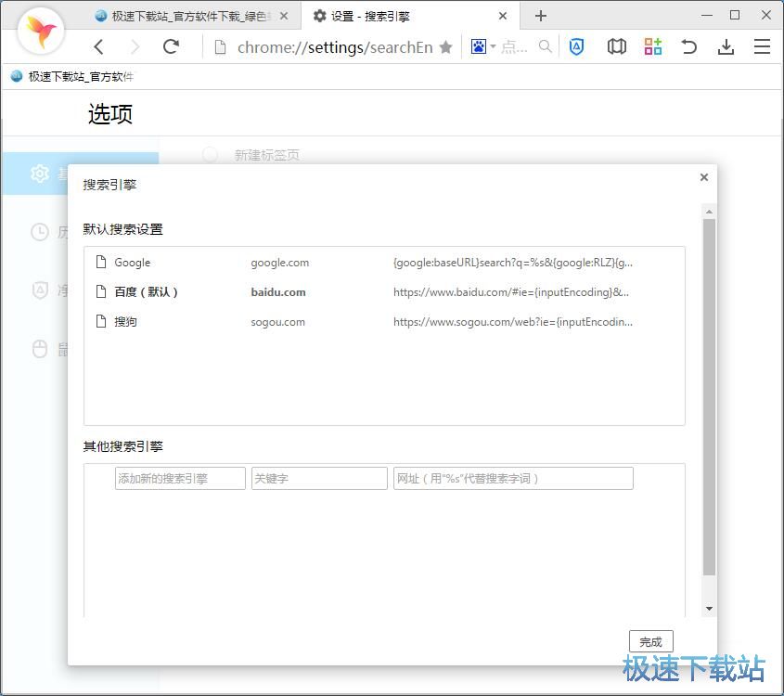The width and height of the screenshot is (784, 696).
Task: Click the magnifier search icon
Action: click(x=545, y=47)
